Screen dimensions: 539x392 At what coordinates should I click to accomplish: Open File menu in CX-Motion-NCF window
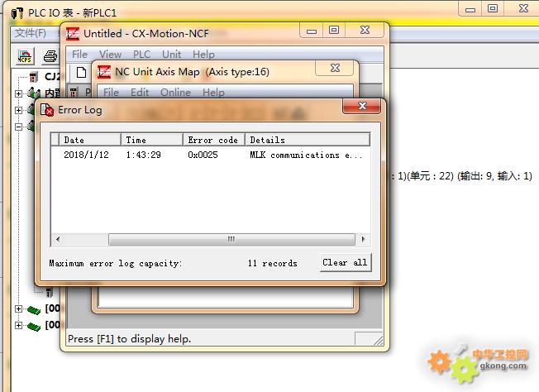click(x=79, y=55)
